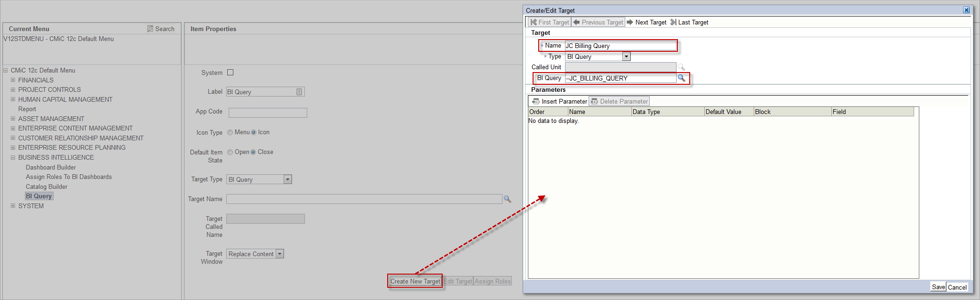Expand the PROJECT CONTROLS node
980x300 pixels.
[x=13, y=89]
